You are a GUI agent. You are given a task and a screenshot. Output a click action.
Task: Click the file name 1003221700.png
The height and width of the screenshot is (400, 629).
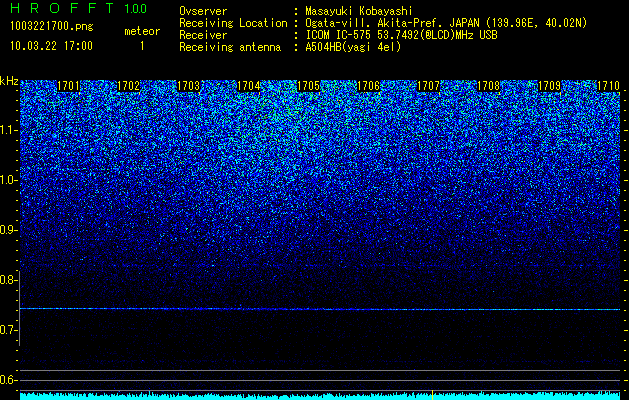(52, 27)
